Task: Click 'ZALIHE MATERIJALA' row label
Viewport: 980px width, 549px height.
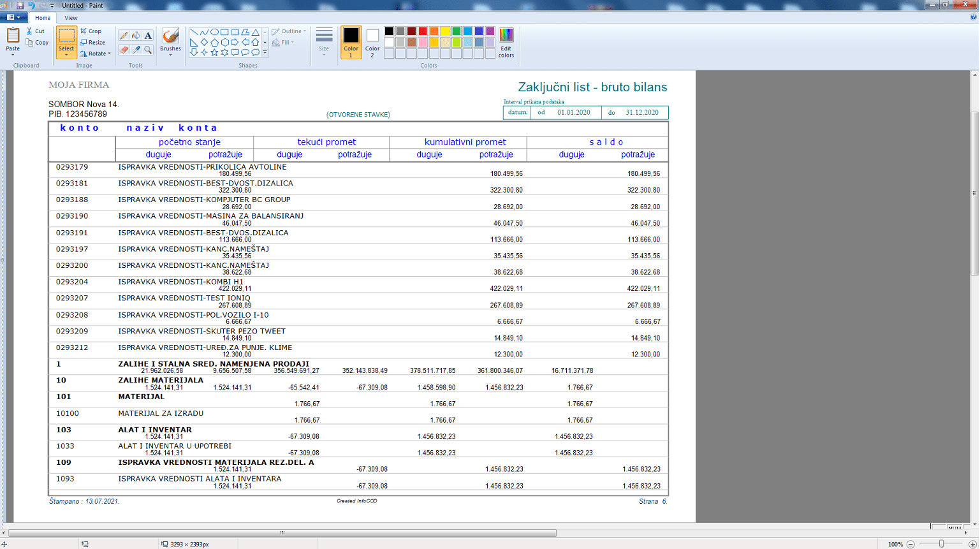Action: tap(161, 380)
